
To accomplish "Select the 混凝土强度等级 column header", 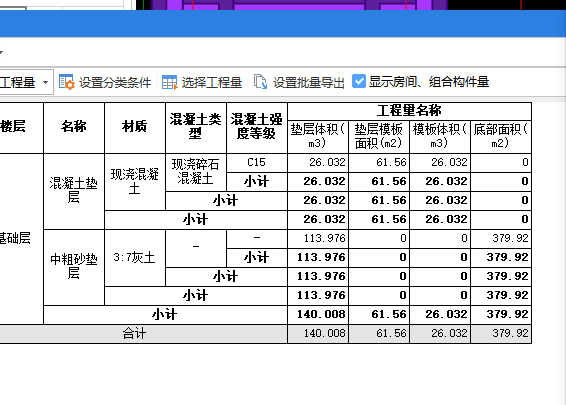I will [x=257, y=128].
